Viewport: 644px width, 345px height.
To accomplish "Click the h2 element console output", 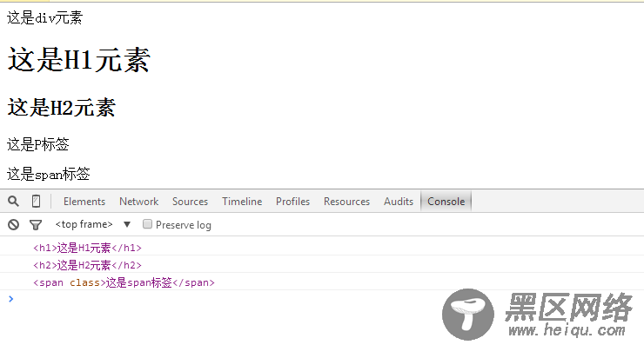I will 88,265.
